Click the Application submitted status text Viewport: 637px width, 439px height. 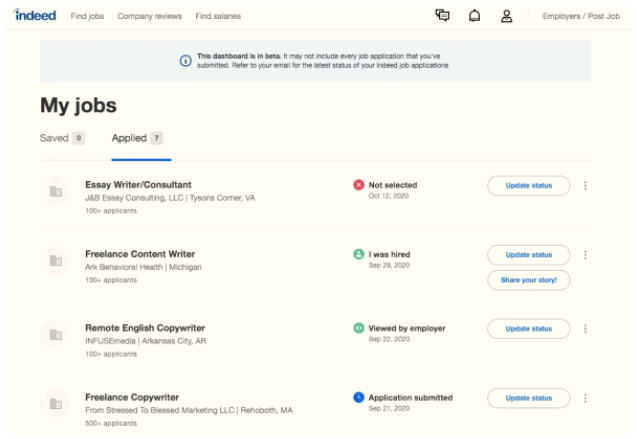(410, 398)
